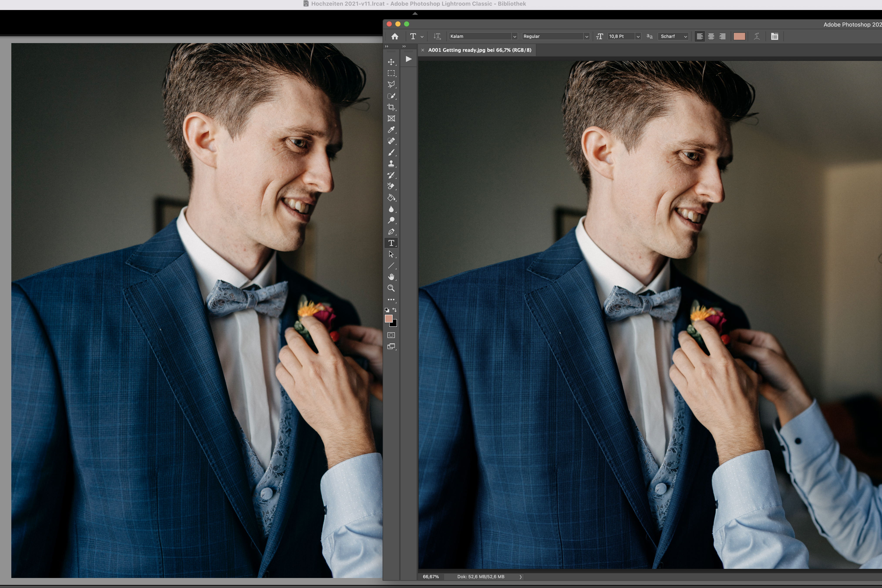The height and width of the screenshot is (588, 882).
Task: Swap foreground and background colors
Action: point(394,310)
